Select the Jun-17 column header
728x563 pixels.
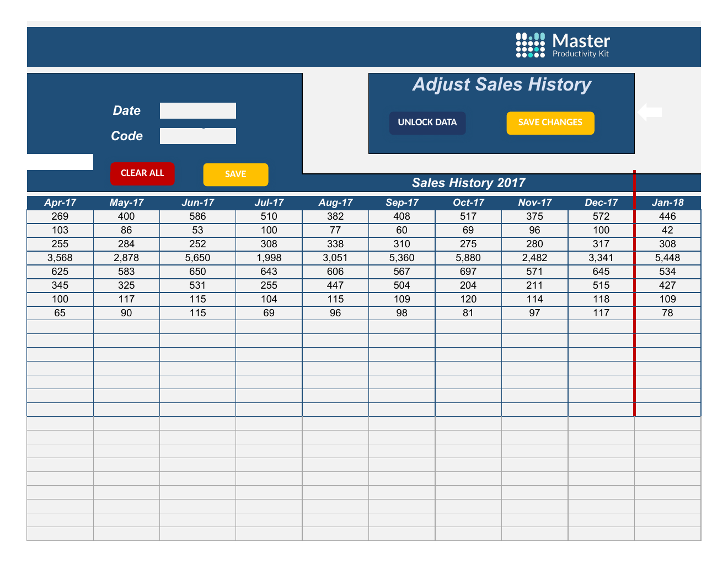[x=197, y=203]
